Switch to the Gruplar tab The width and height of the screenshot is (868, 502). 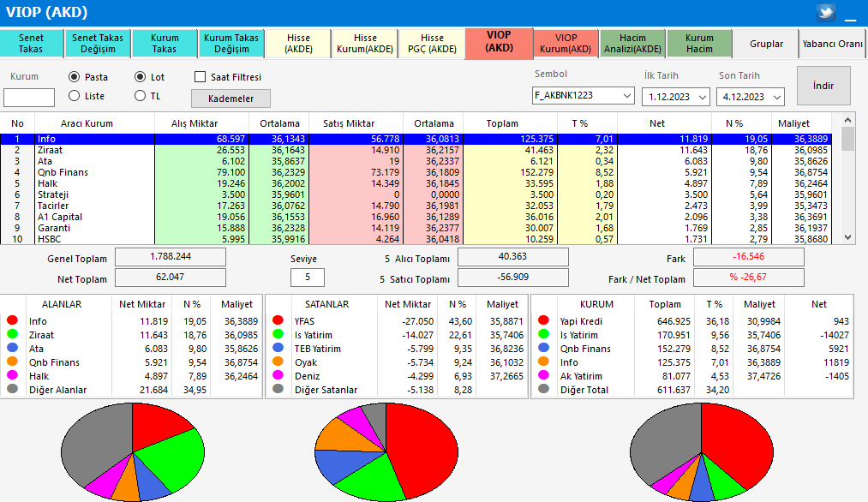pyautogui.click(x=766, y=44)
